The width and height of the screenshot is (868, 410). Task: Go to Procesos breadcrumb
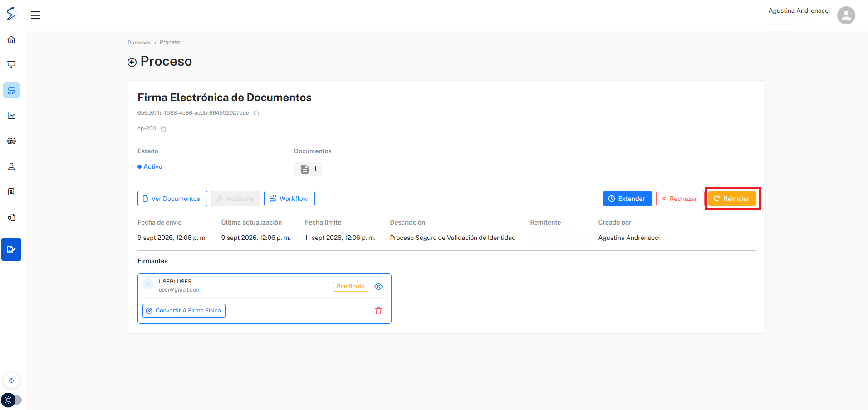click(139, 43)
